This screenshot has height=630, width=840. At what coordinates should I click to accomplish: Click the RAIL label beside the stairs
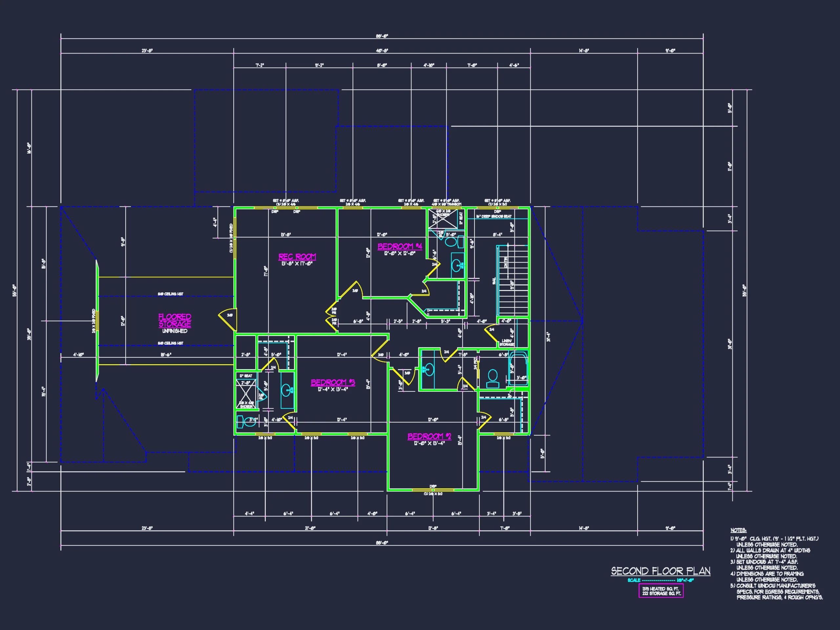494,281
